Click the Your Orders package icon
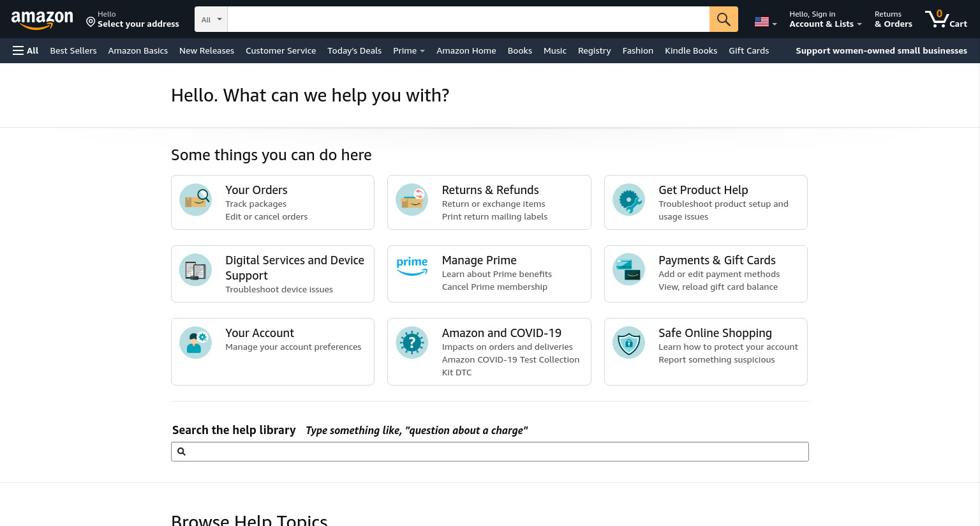 pyautogui.click(x=196, y=200)
